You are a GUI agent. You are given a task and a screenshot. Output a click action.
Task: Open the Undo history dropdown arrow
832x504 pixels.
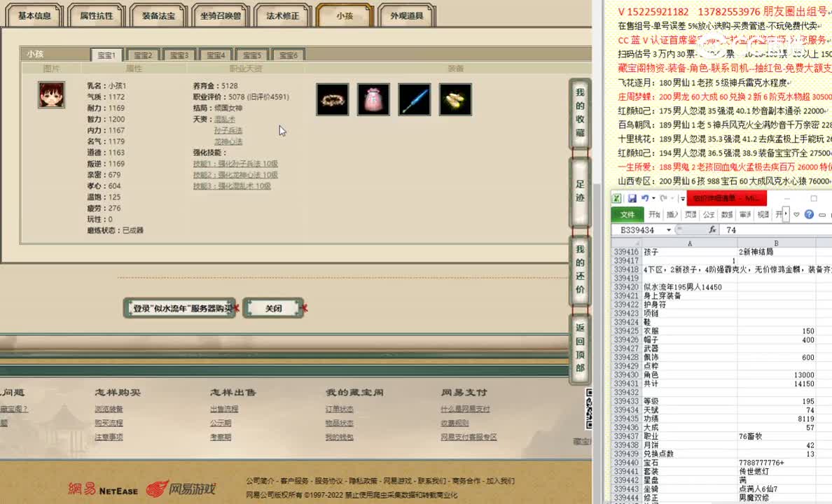click(653, 198)
